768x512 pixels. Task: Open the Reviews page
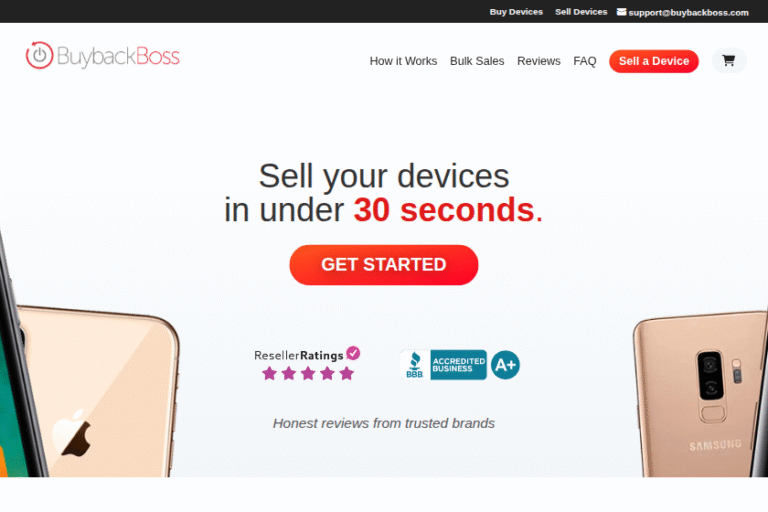(x=539, y=61)
